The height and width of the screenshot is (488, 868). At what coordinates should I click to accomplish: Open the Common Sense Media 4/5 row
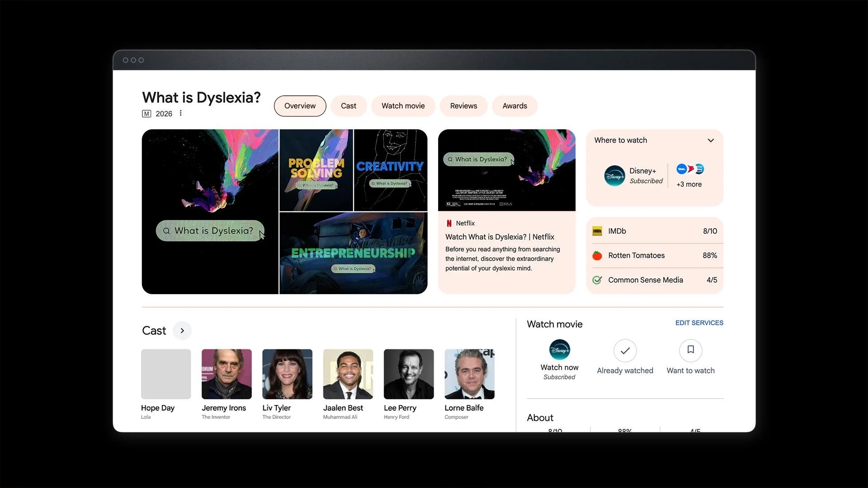click(x=655, y=280)
